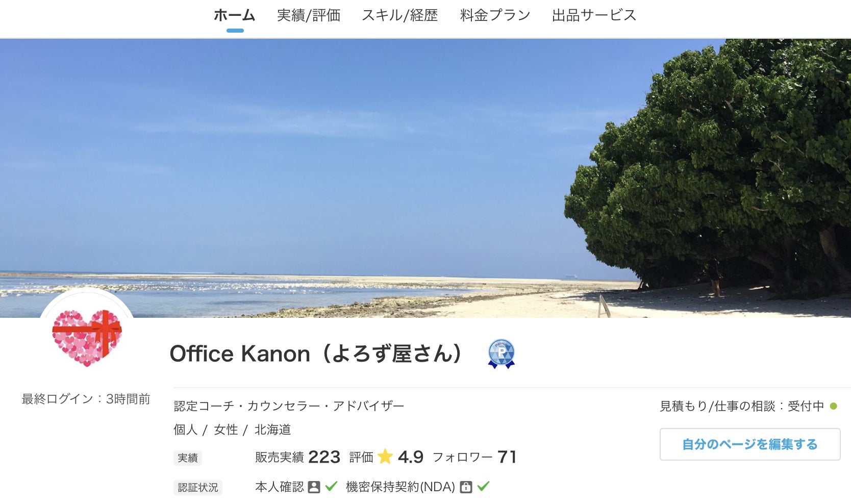This screenshot has width=851, height=504.
Task: Click the green check beside 本人確認
Action: tap(331, 486)
